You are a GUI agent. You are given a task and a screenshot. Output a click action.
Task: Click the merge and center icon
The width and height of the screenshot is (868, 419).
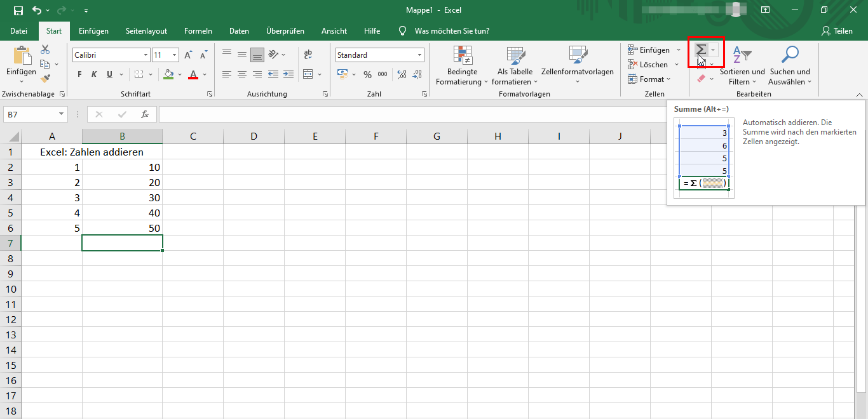point(308,74)
